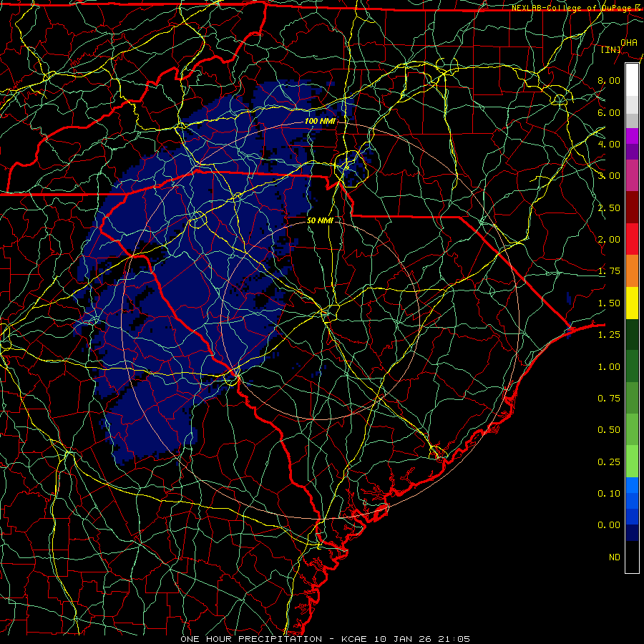Click the One Hour Precipitation KCAE caption
644x644 pixels.
[x=325, y=639]
